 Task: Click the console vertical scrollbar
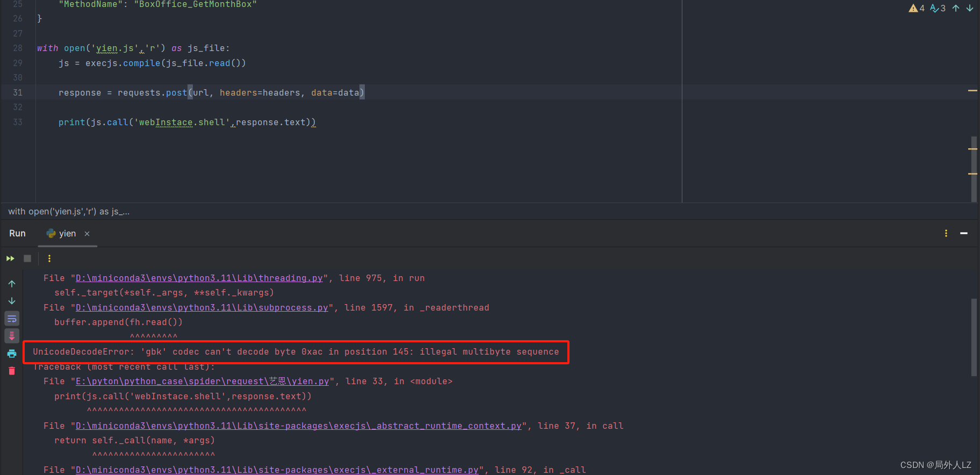974,337
